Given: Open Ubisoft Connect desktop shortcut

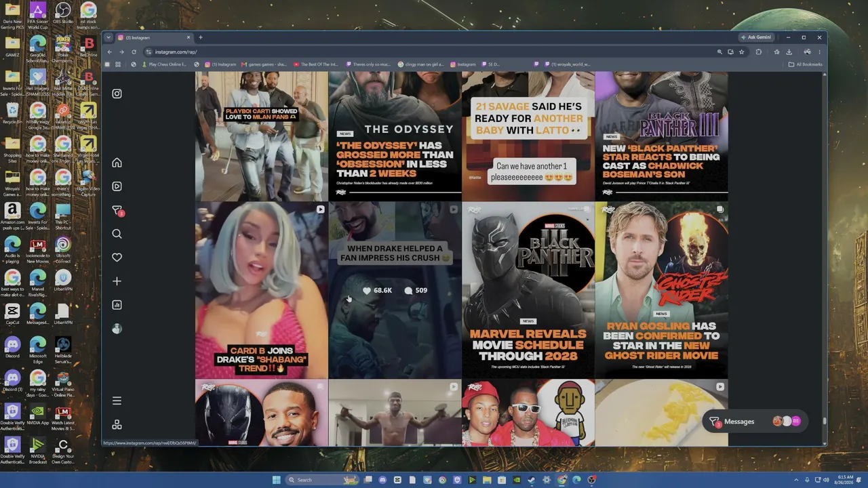Looking at the screenshot, I should [62, 249].
